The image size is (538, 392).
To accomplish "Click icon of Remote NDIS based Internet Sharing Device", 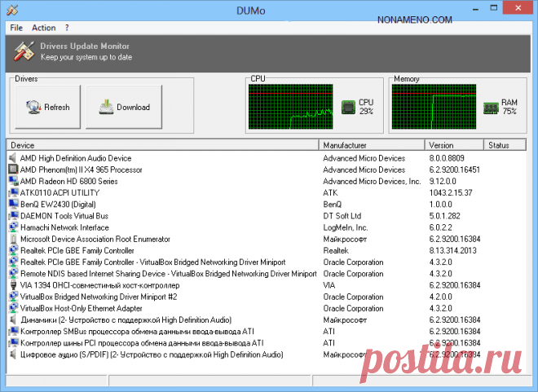I will (x=13, y=274).
